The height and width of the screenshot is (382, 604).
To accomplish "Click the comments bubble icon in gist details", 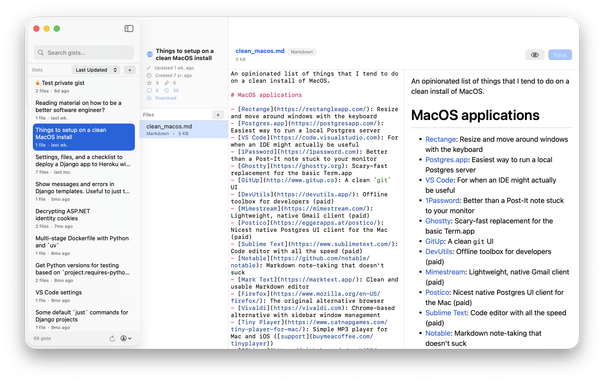I will click(x=149, y=90).
